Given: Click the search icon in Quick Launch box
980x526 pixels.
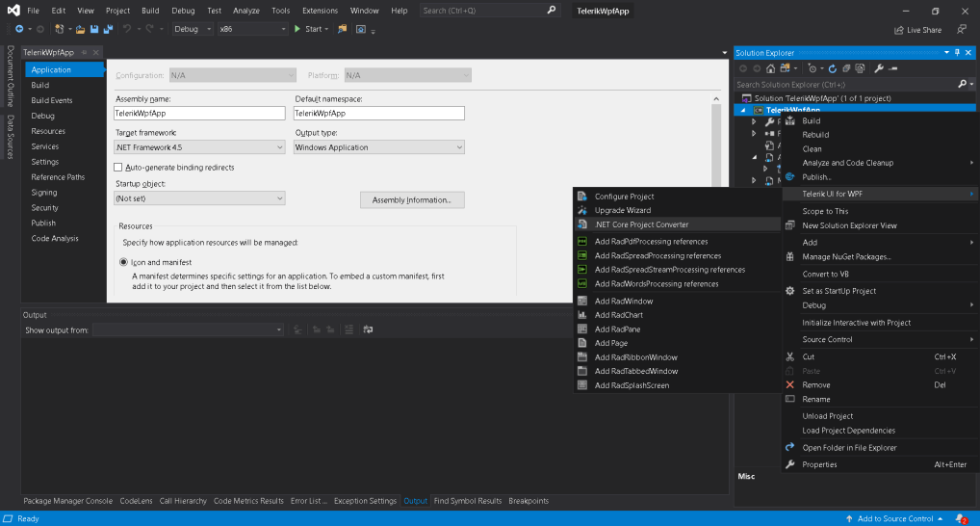Looking at the screenshot, I should click(552, 10).
